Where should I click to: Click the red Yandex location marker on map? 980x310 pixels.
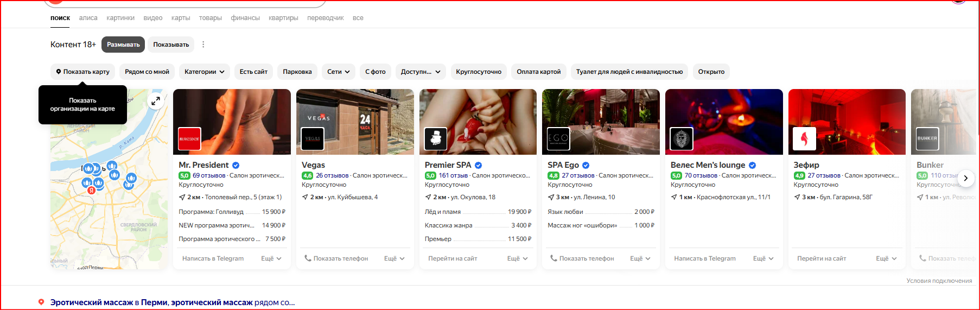tap(92, 191)
